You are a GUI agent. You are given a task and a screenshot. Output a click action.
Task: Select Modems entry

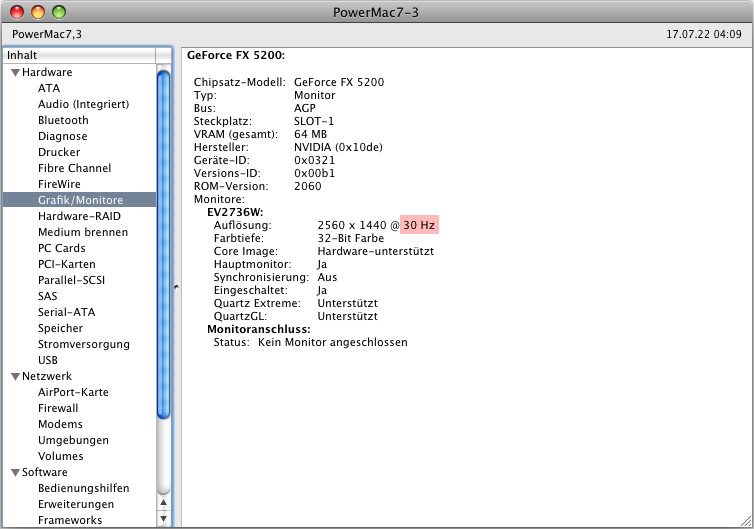coord(60,424)
